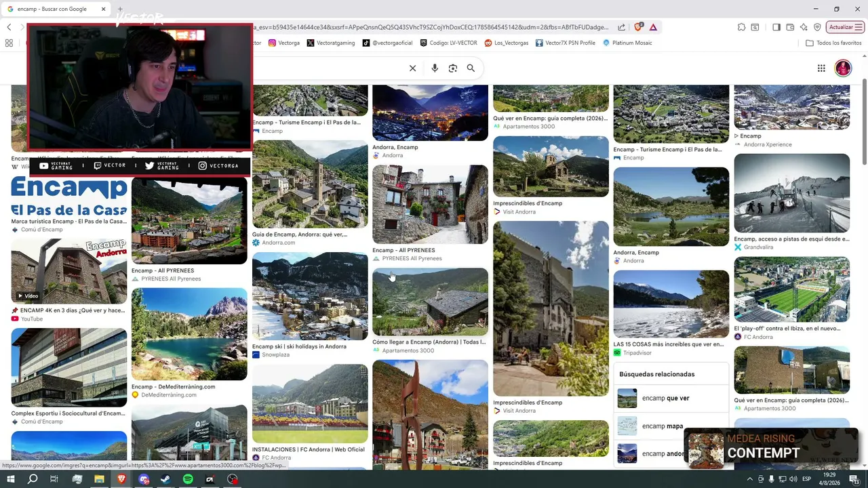
Task: Clear the Google search box text
Action: pos(412,68)
